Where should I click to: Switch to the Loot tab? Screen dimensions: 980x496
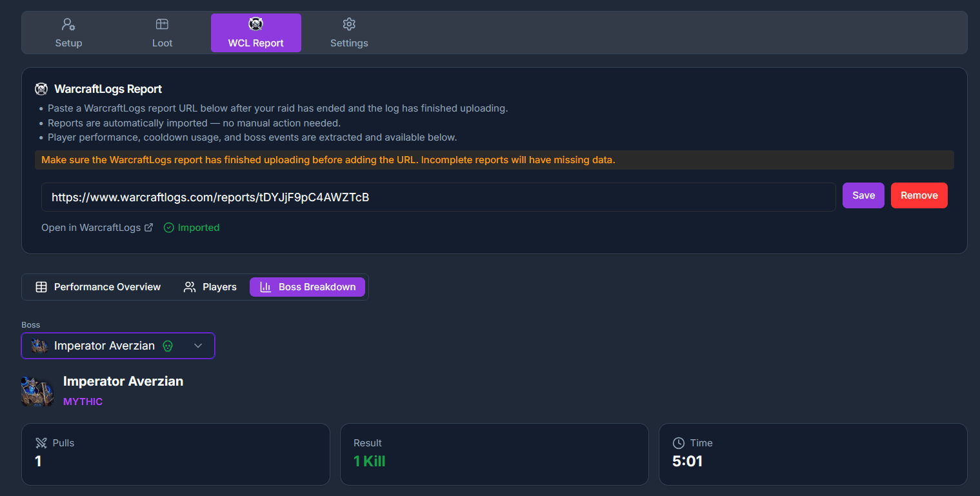[x=162, y=33]
